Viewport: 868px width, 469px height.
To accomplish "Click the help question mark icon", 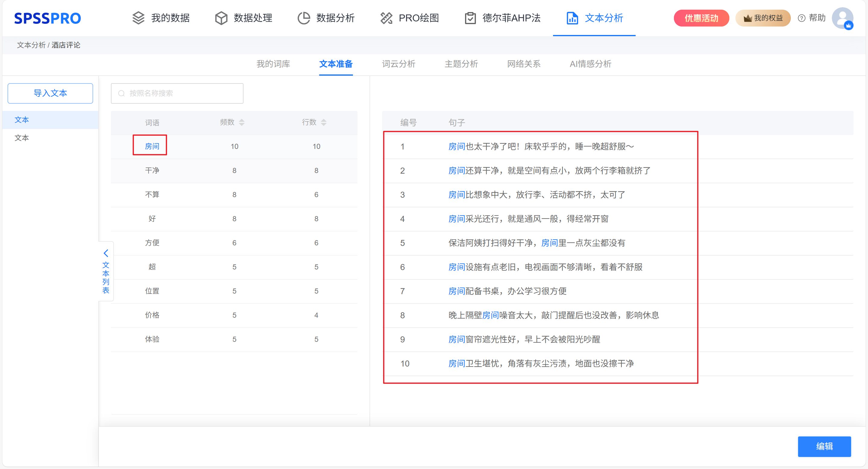I will point(802,18).
